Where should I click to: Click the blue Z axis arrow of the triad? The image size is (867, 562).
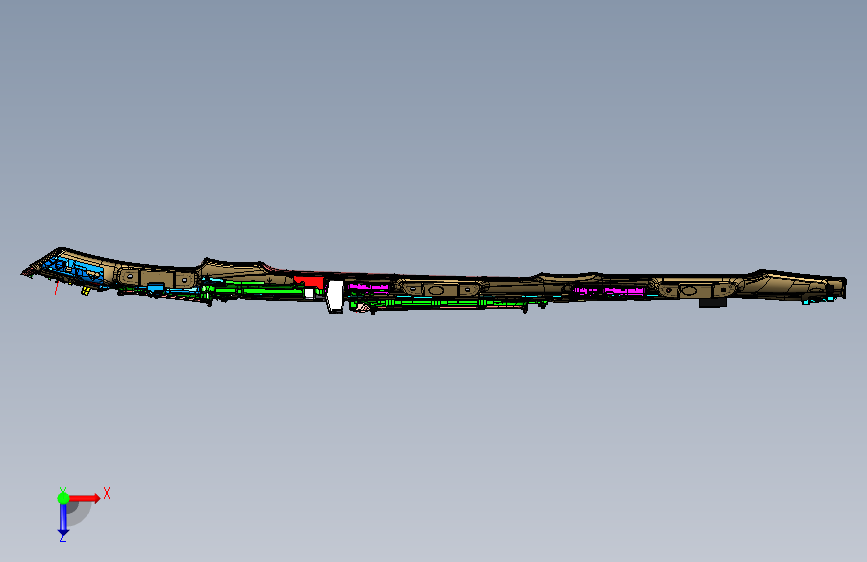(63, 520)
